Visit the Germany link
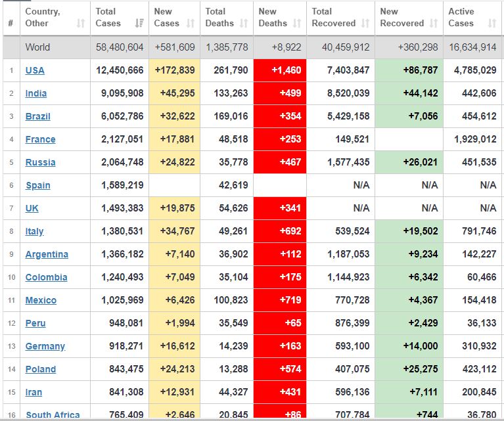The height and width of the screenshot is (421, 504). click(x=45, y=346)
